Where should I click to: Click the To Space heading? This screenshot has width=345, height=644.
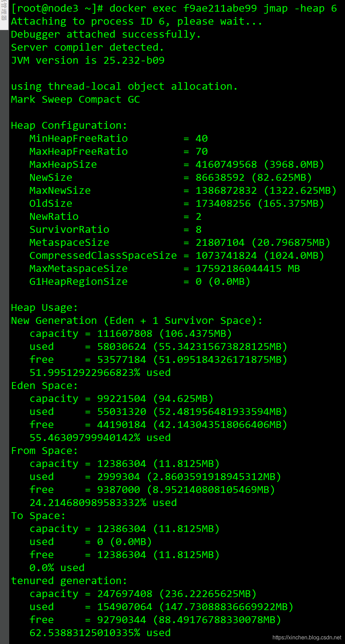click(x=38, y=516)
